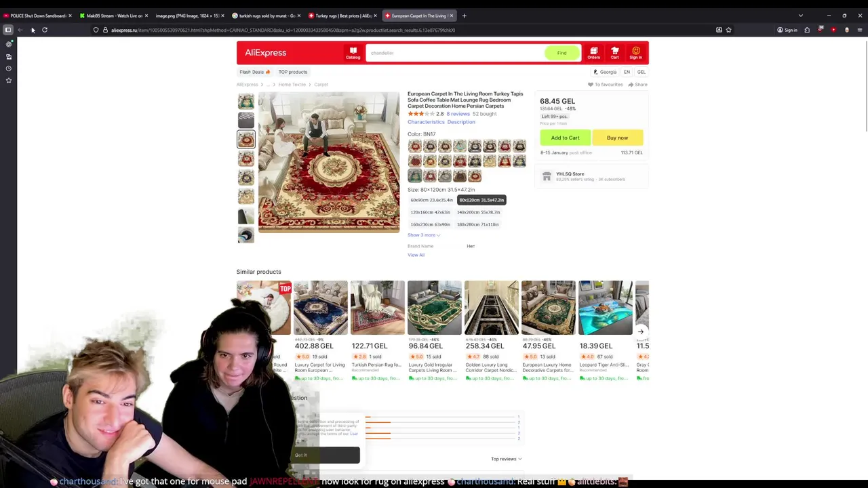The width and height of the screenshot is (868, 488).
Task: Click the AliExpress search input field
Action: (x=454, y=53)
